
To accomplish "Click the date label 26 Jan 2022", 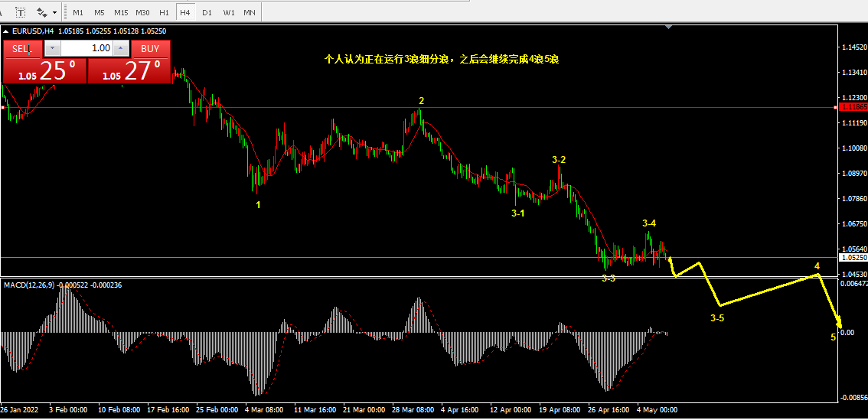I will (19, 410).
